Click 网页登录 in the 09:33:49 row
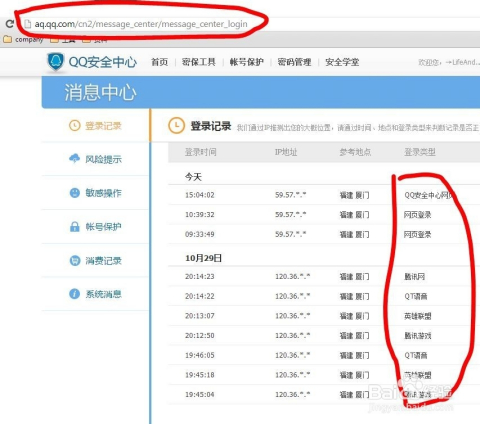 (x=418, y=234)
